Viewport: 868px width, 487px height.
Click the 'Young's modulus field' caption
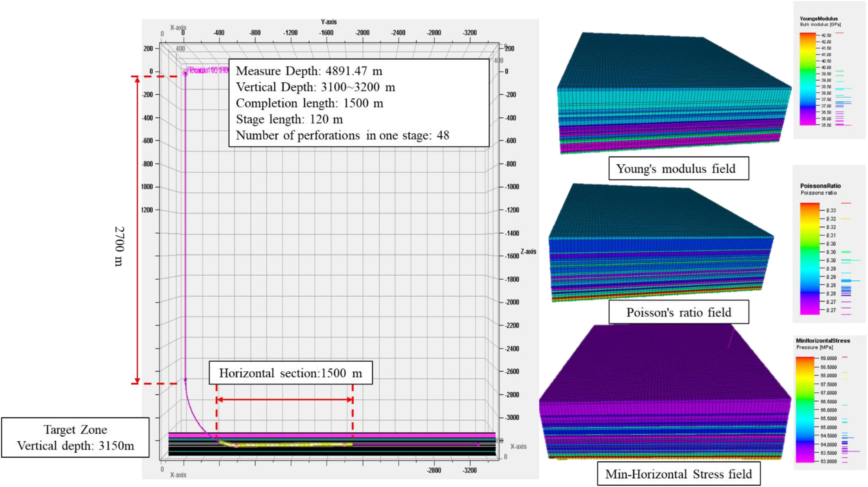pos(679,168)
